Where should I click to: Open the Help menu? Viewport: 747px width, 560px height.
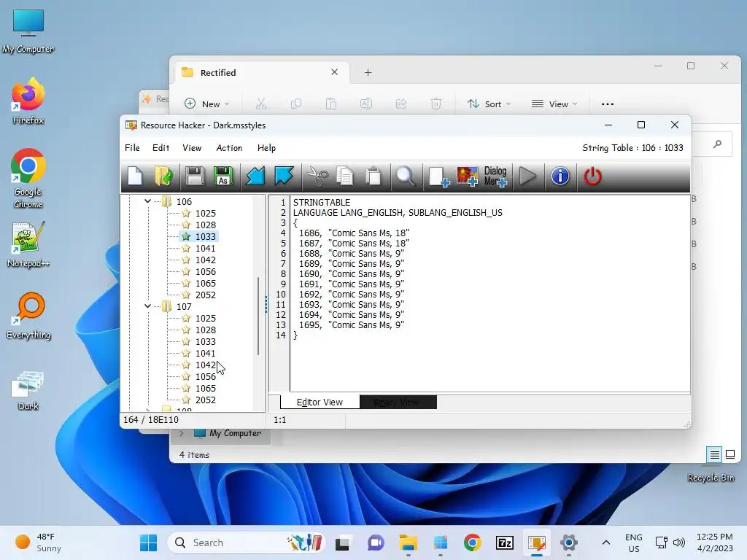coord(266,148)
